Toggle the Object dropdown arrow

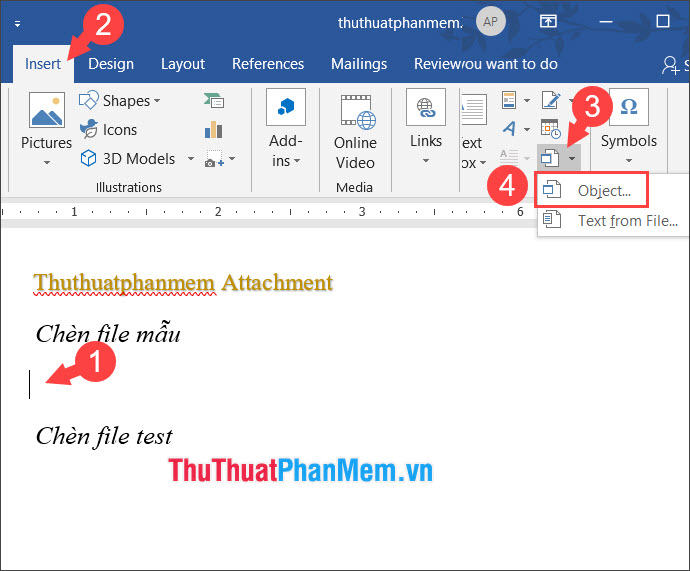(572, 158)
